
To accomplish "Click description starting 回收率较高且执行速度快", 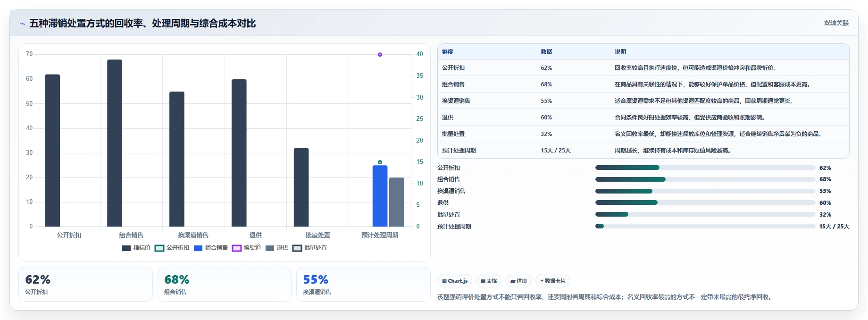I will (696, 68).
